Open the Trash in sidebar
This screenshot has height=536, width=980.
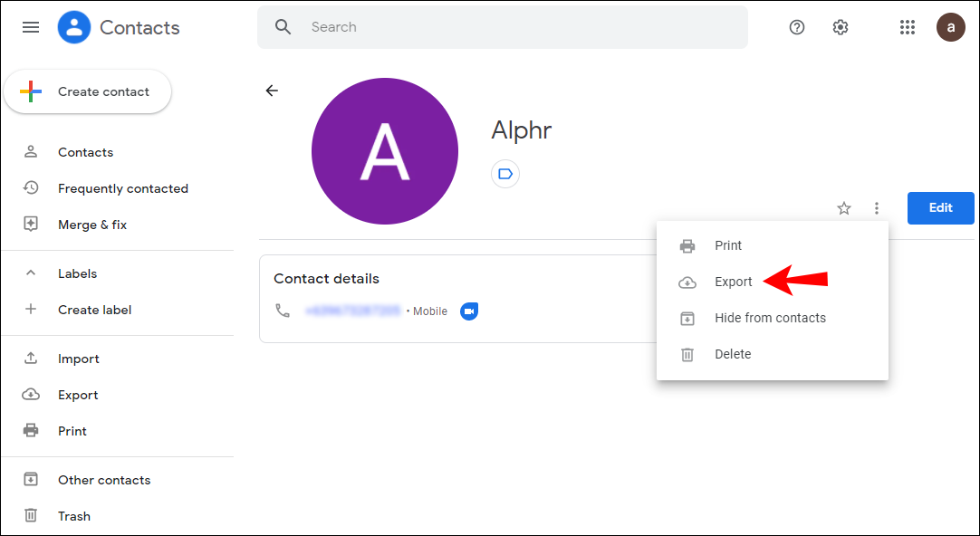tap(74, 516)
